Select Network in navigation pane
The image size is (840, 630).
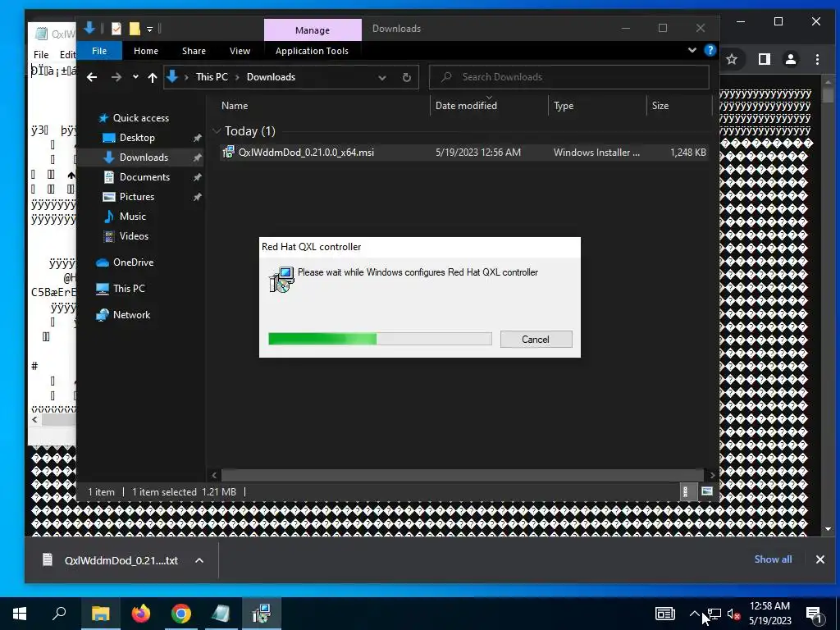pos(131,315)
